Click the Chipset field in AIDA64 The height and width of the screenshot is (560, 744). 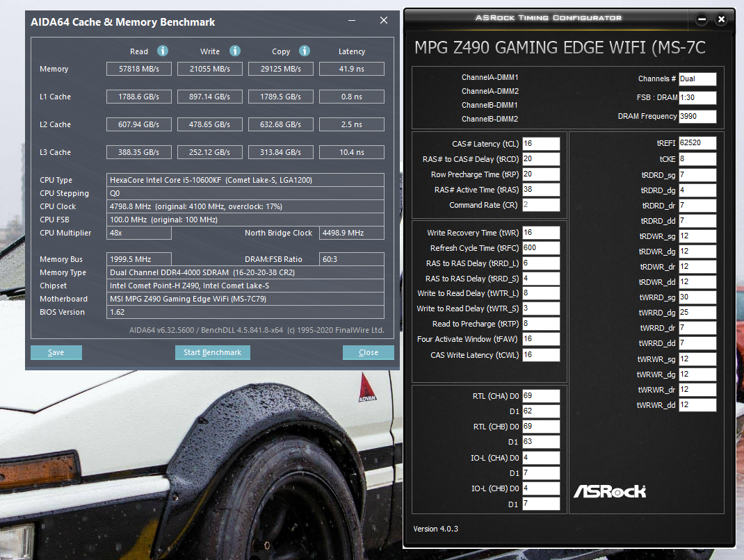pos(245,286)
